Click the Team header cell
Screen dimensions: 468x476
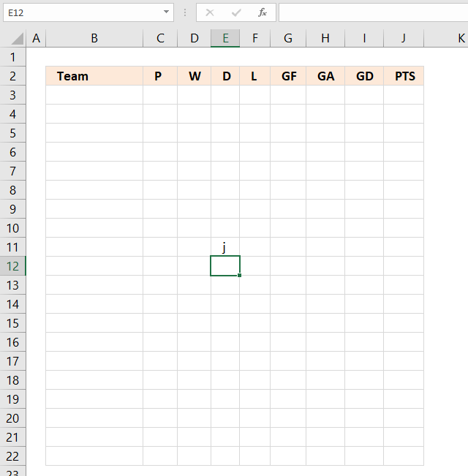click(x=94, y=76)
